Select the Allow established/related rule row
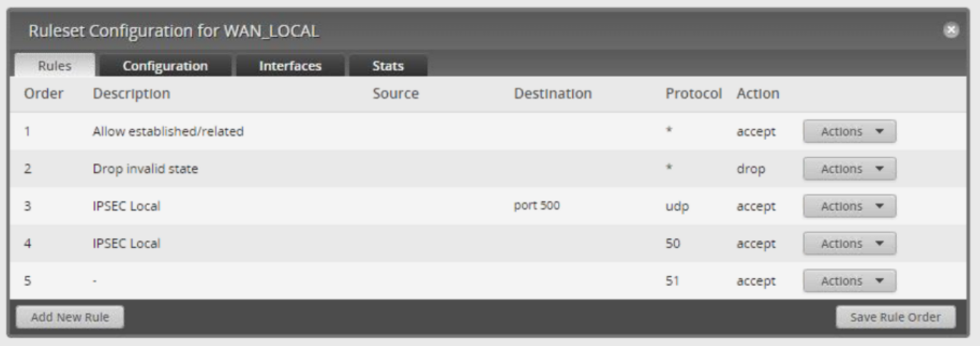The height and width of the screenshot is (346, 980). pyautogui.click(x=490, y=132)
